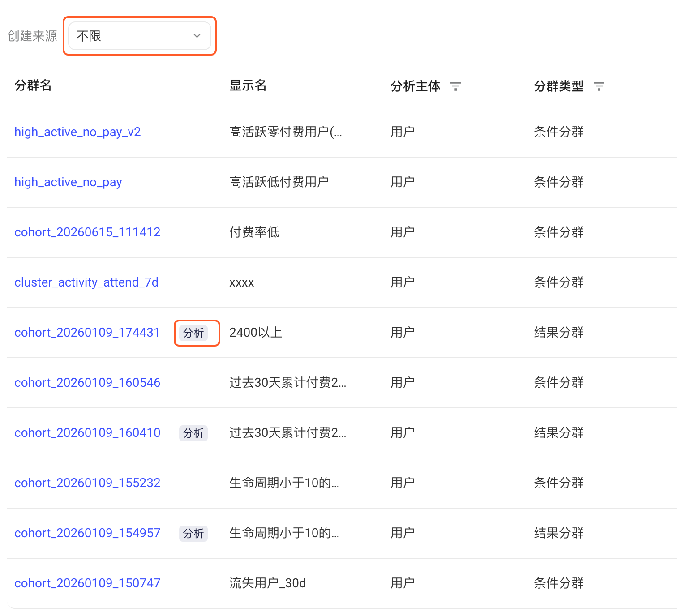Open cohort_20260109_155232
The width and height of the screenshot is (677, 616).
click(87, 483)
